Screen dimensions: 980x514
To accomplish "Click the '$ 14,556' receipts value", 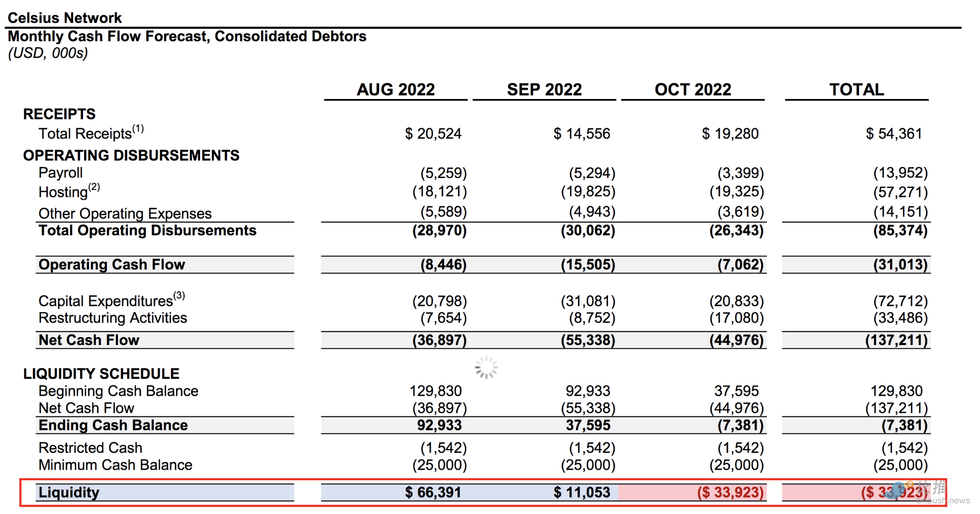I will [582, 133].
